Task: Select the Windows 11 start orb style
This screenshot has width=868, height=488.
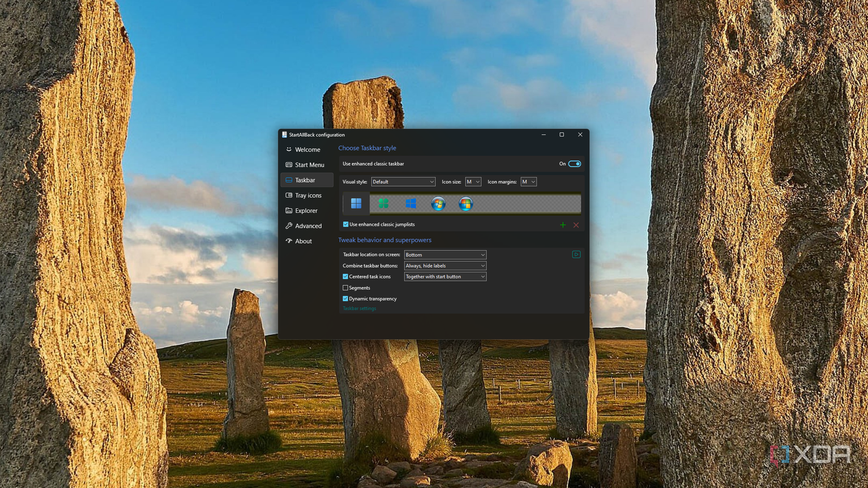Action: pyautogui.click(x=356, y=203)
